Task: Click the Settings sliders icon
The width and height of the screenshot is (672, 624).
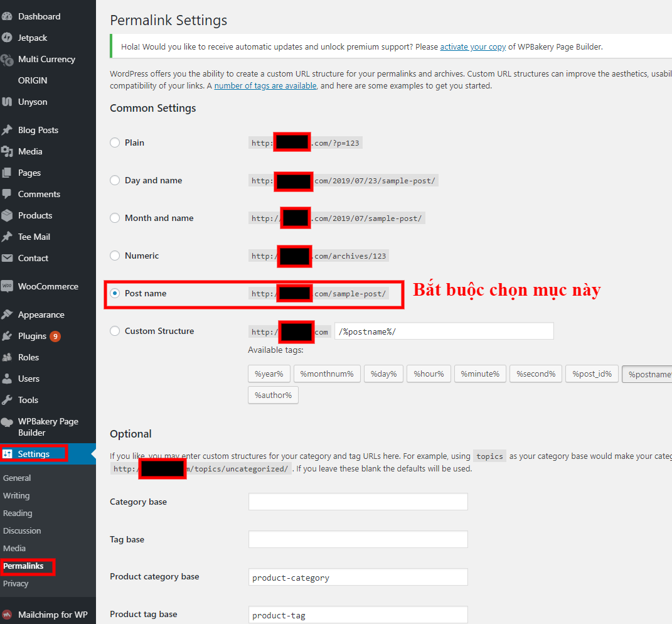Action: [8, 454]
